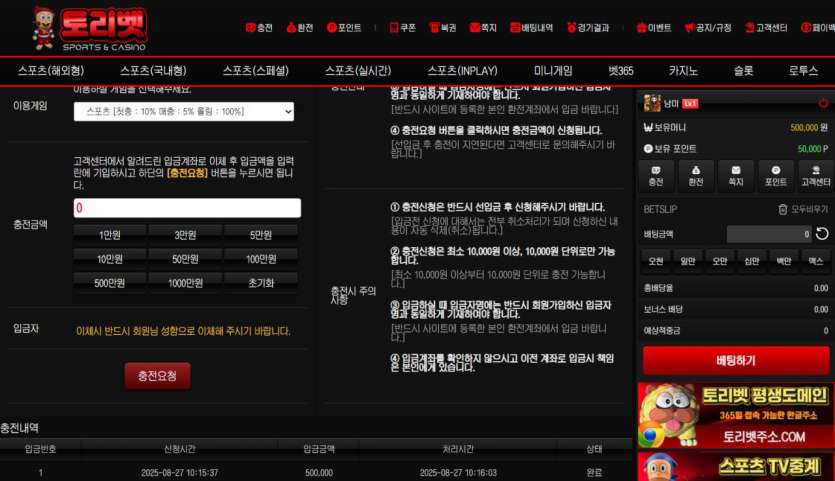This screenshot has height=481, width=835.
Task: Open 환전 money bag panel icon
Action: [696, 175]
